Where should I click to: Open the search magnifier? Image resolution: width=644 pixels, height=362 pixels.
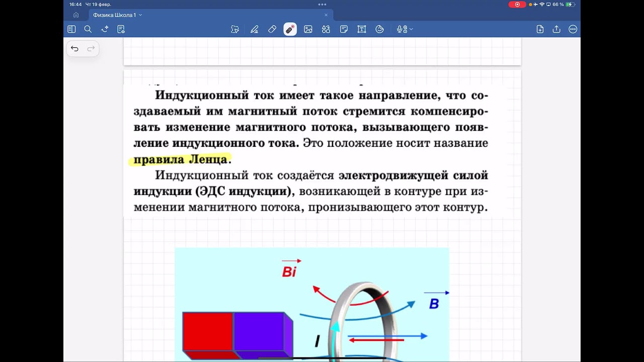[88, 29]
